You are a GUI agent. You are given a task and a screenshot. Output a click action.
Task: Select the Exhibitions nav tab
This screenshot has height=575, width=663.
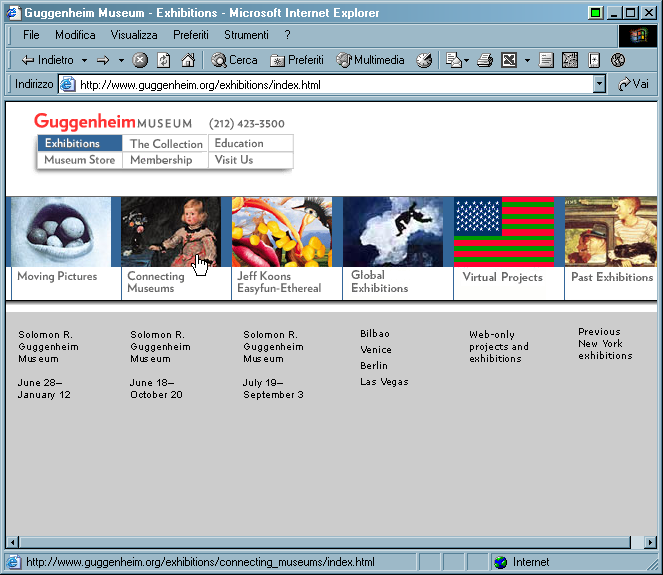(x=80, y=143)
